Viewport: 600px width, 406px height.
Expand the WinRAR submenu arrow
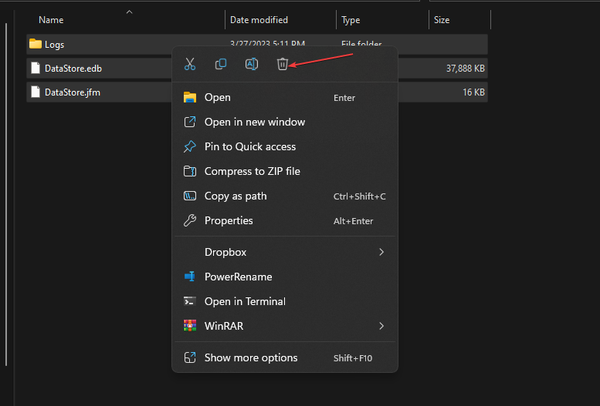click(381, 326)
